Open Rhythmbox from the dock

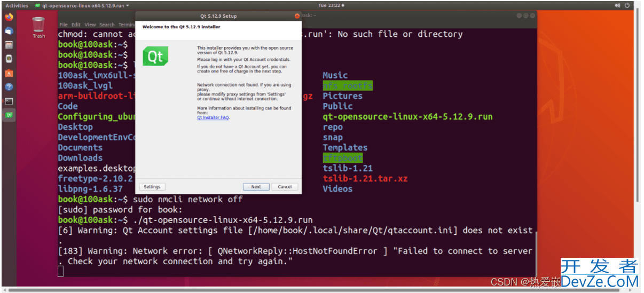(x=9, y=59)
